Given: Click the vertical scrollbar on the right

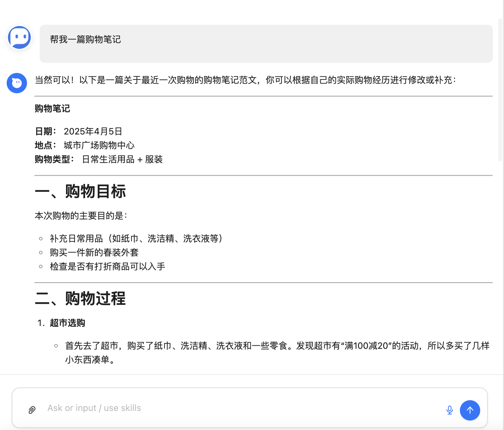Looking at the screenshot, I should pyautogui.click(x=501, y=90).
